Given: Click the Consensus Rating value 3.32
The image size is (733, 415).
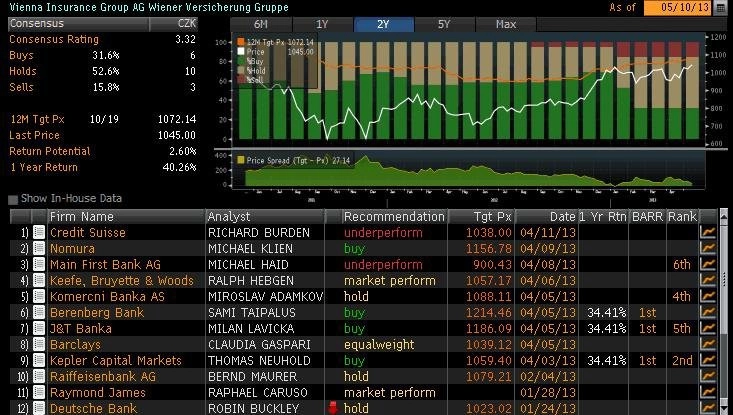Looking at the screenshot, I should tap(185, 39).
